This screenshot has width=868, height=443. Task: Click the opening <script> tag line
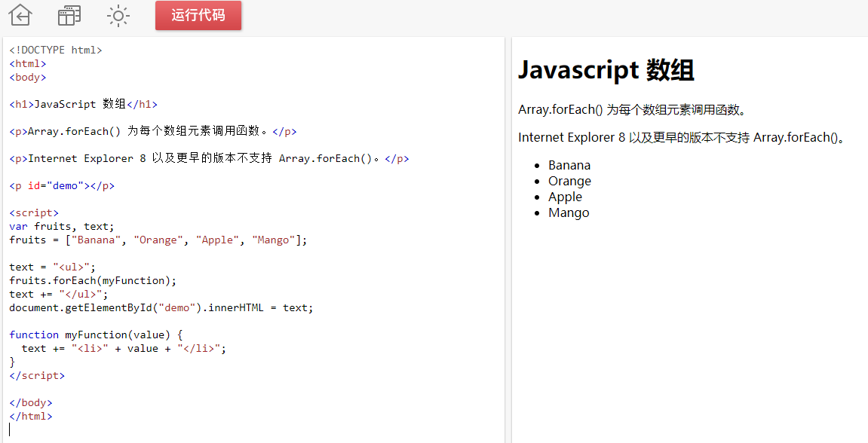coord(34,212)
